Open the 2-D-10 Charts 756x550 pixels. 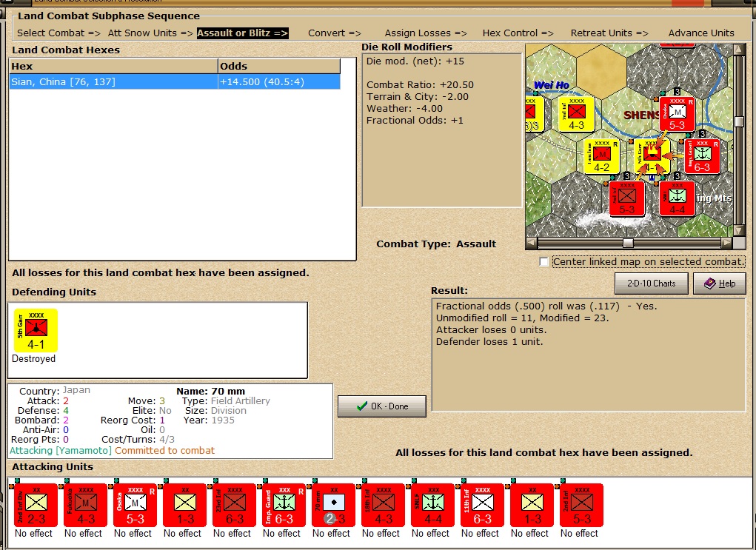[x=652, y=284]
